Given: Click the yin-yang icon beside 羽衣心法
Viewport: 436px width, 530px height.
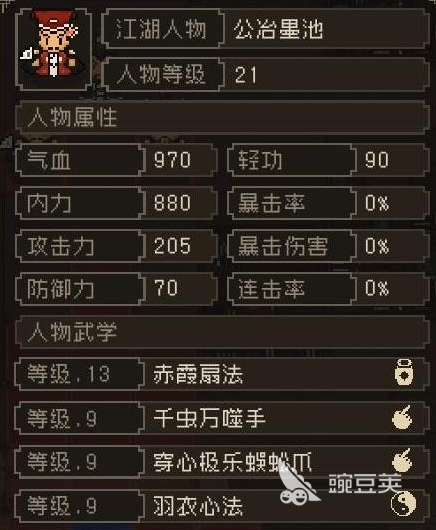Looking at the screenshot, I should click(403, 504).
